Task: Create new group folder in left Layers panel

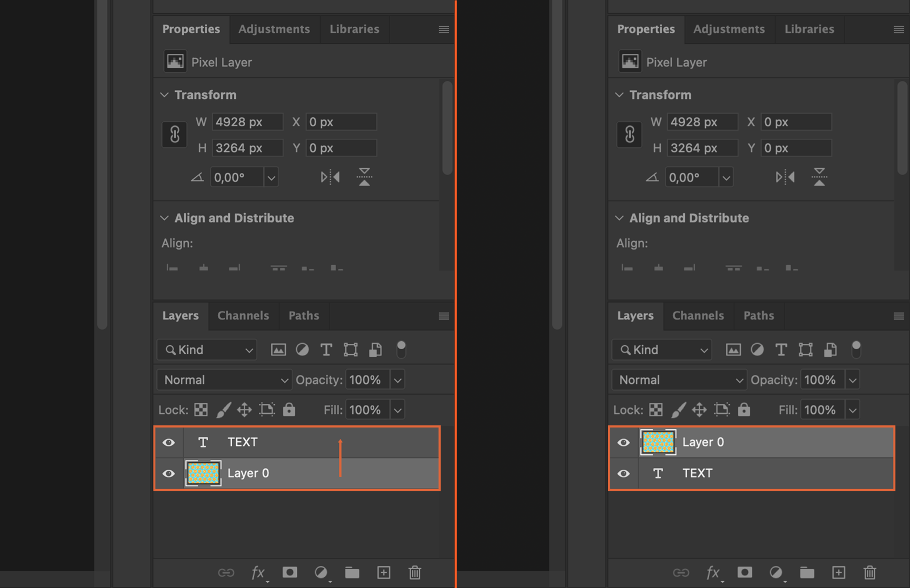Action: coord(352,573)
